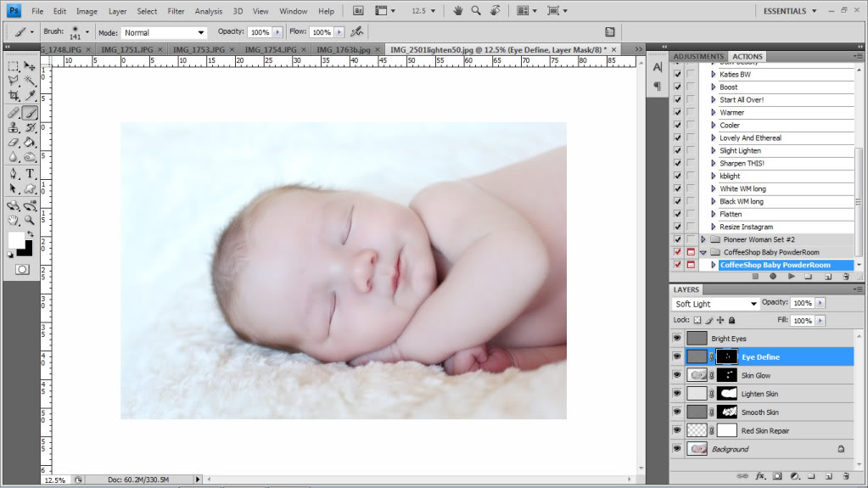Enable airbrush mode in options bar
The height and width of the screenshot is (488, 868).
coord(357,31)
